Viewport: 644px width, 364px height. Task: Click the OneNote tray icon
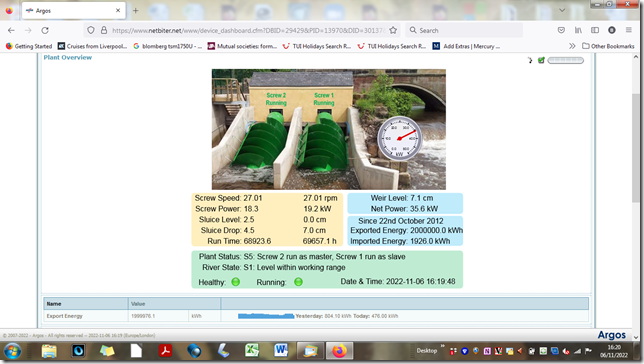click(x=487, y=351)
